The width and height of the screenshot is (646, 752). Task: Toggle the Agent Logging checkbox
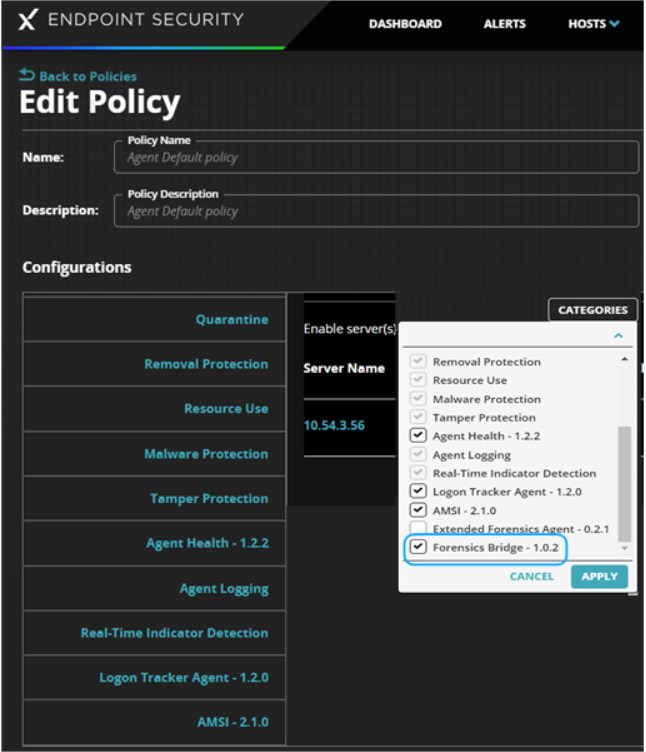click(x=418, y=454)
